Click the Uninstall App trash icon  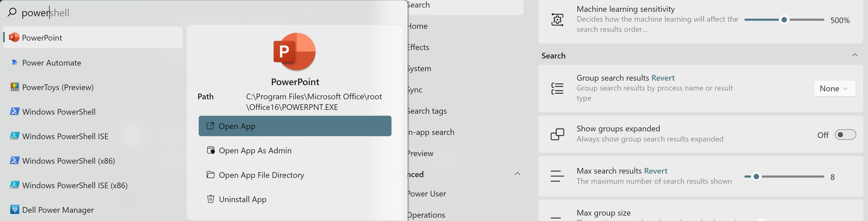click(210, 199)
